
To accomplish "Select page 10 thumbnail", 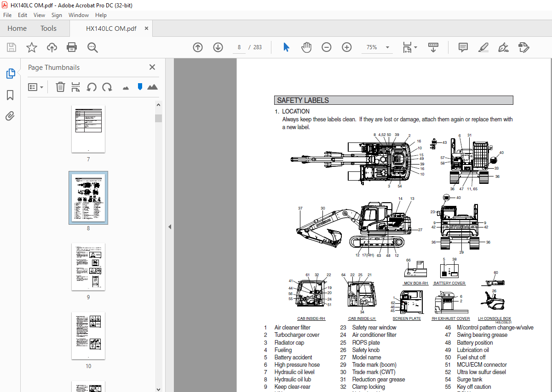I will tap(88, 336).
